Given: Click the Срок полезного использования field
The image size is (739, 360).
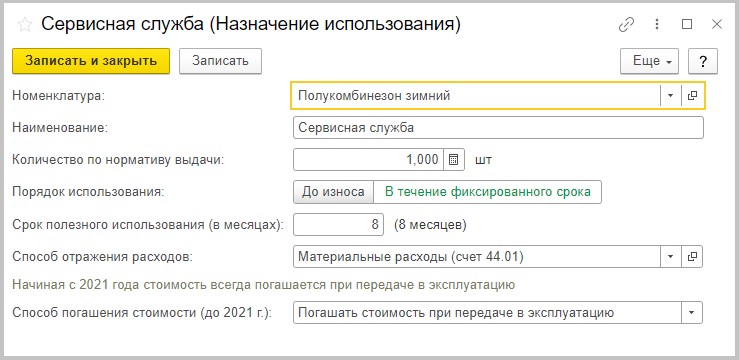Looking at the screenshot, I should coord(338,225).
